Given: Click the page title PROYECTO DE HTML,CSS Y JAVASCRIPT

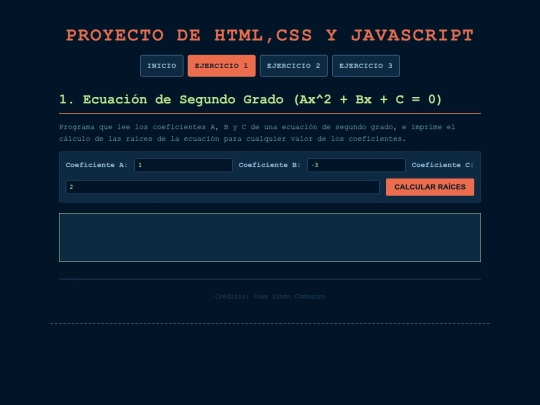Looking at the screenshot, I should [x=270, y=35].
